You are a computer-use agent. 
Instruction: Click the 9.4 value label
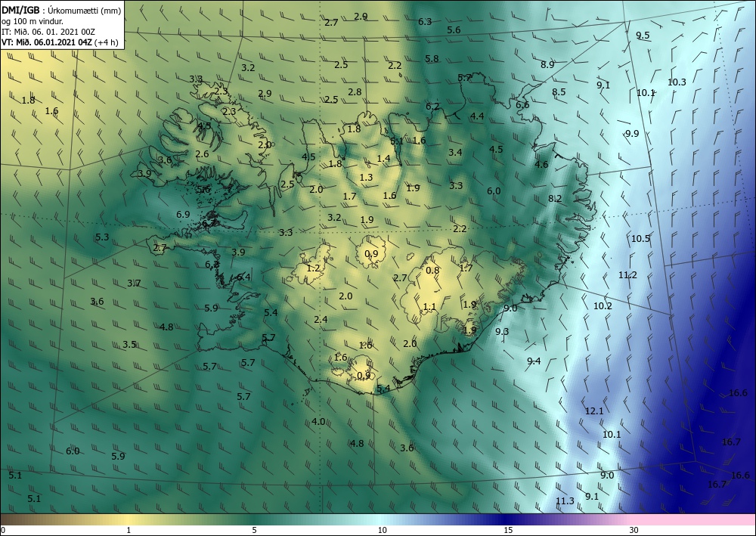[x=533, y=361]
